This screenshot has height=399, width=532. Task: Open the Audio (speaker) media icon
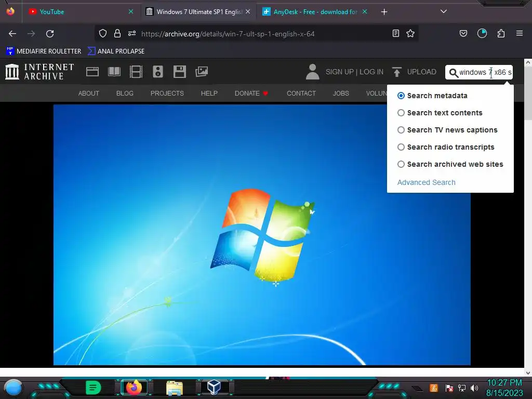(158, 72)
